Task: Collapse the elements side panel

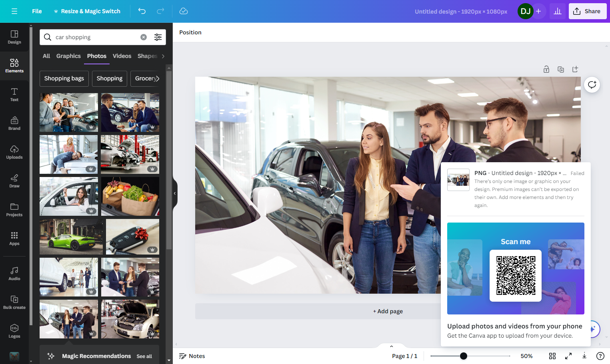Action: tap(175, 193)
